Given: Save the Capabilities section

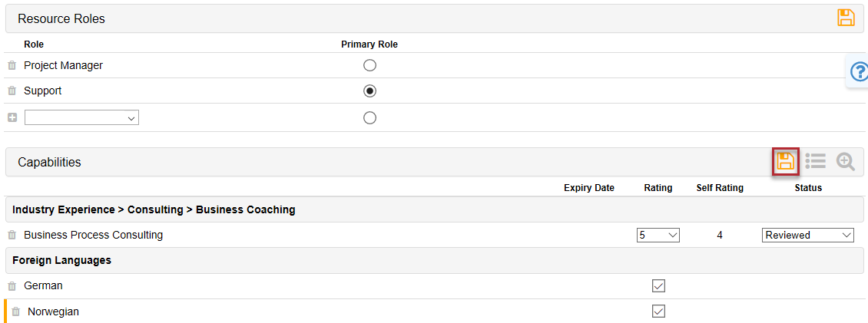Looking at the screenshot, I should (785, 161).
